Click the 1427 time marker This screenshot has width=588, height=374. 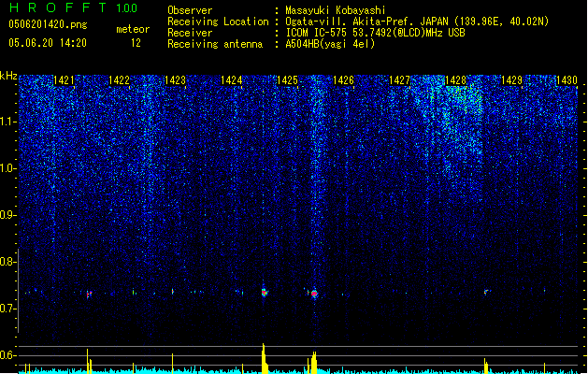[400, 80]
